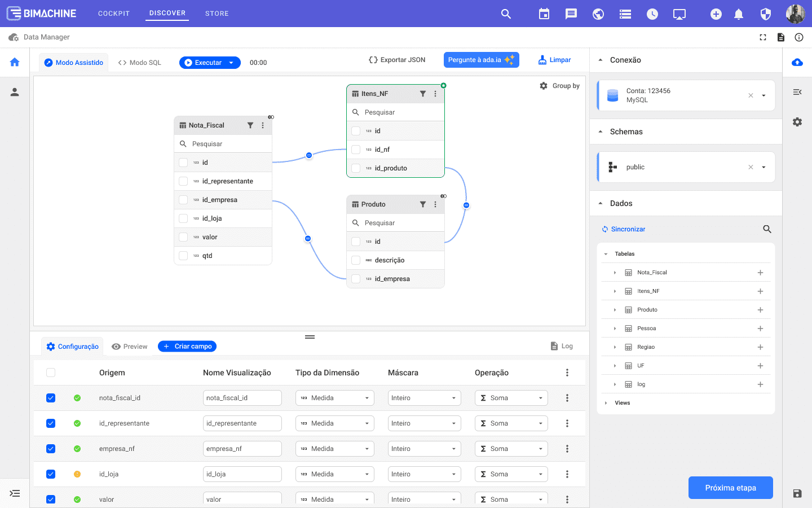
Task: Open the Preview tab
Action: [130, 347]
